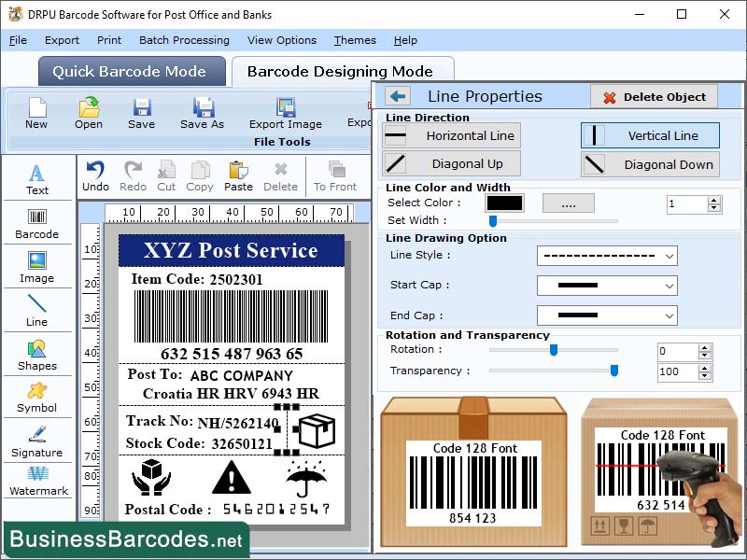Click the handle-with-care hands symbol
The height and width of the screenshot is (560, 747).
[151, 477]
